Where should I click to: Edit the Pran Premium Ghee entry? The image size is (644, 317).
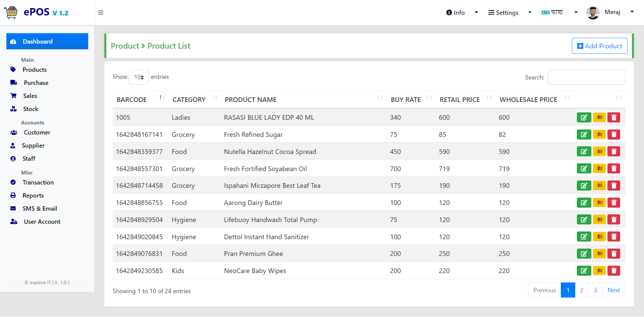(x=584, y=254)
